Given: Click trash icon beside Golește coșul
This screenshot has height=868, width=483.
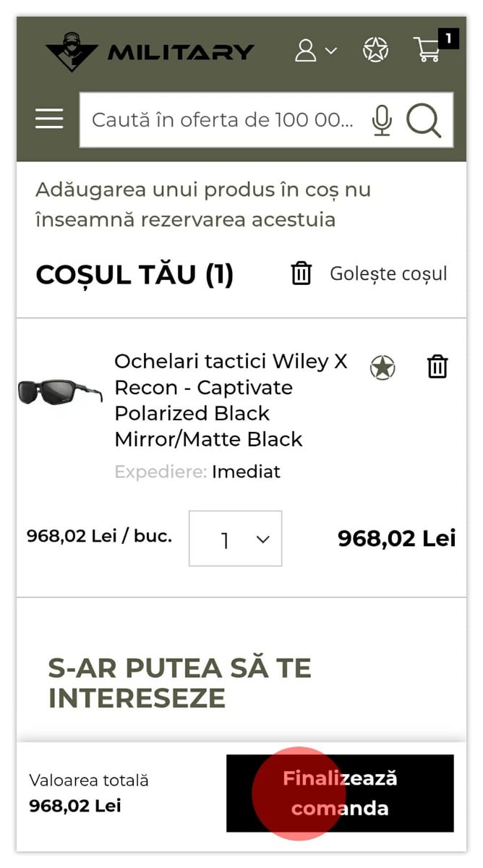Looking at the screenshot, I should point(301,273).
